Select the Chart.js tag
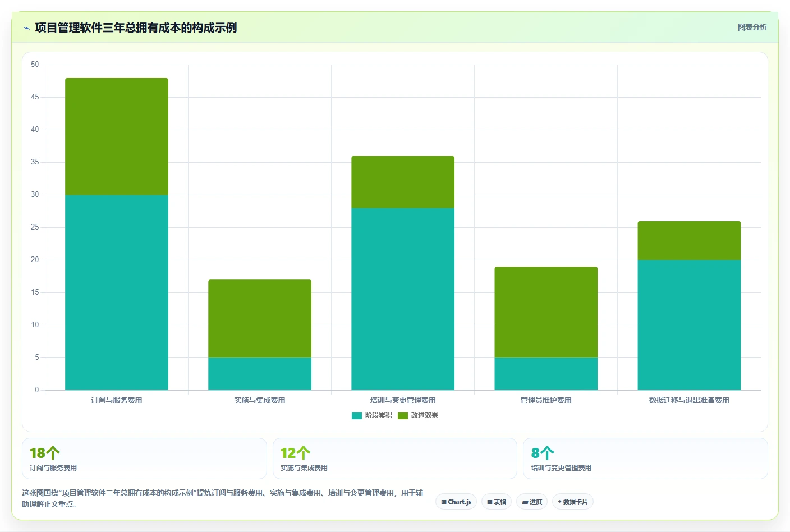 pyautogui.click(x=456, y=502)
